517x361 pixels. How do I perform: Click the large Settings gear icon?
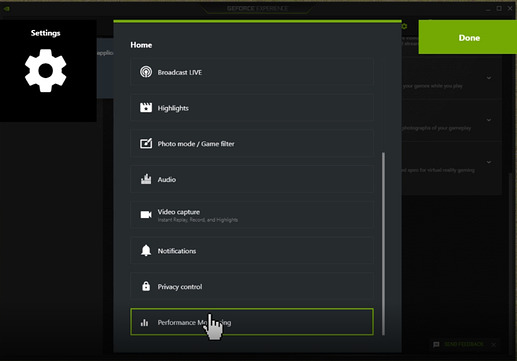coord(46,71)
